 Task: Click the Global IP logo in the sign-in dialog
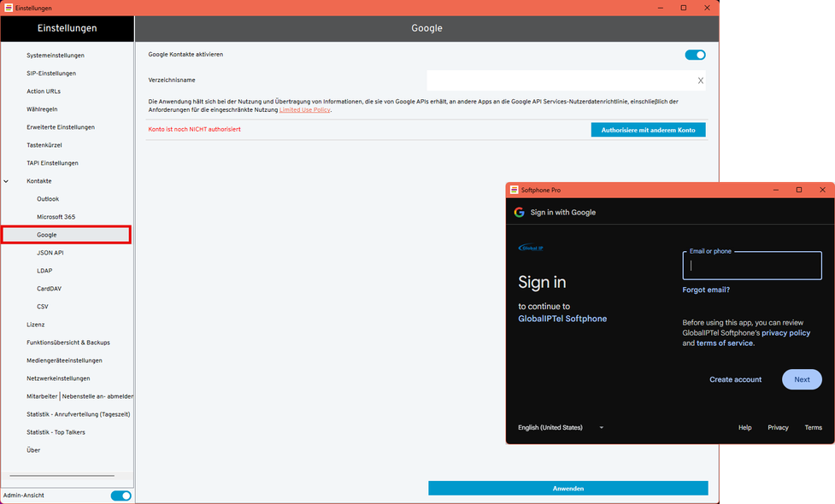(531, 248)
